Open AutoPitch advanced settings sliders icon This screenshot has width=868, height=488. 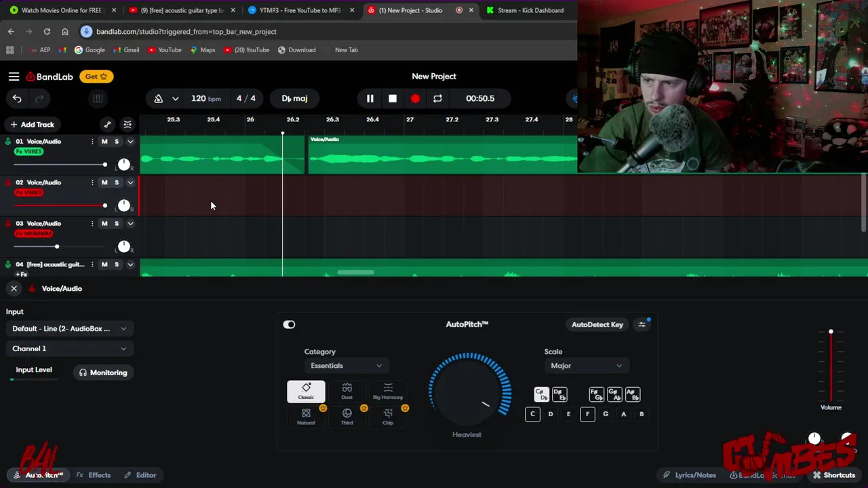click(x=642, y=325)
